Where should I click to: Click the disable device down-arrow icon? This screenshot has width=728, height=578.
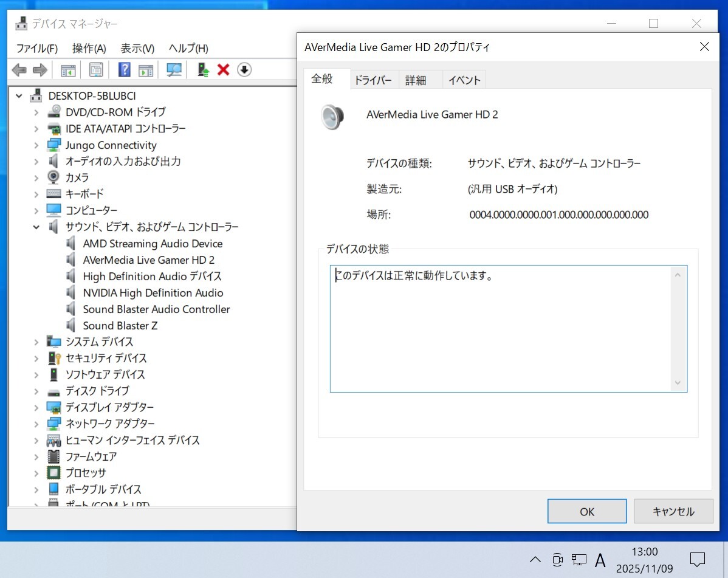click(x=244, y=70)
